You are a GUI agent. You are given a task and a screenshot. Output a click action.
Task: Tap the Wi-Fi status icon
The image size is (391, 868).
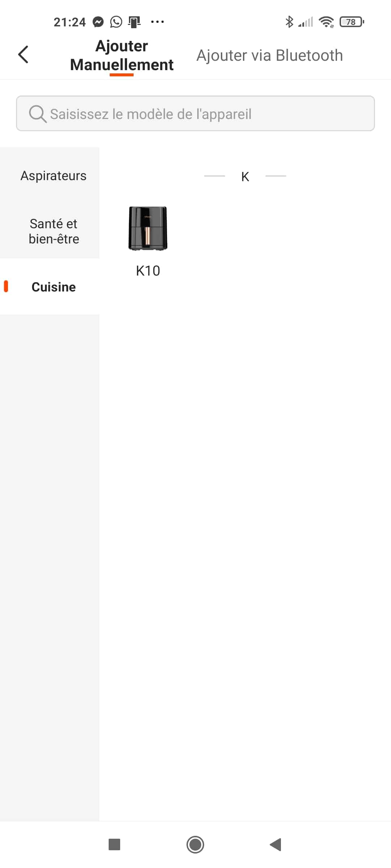pyautogui.click(x=327, y=22)
